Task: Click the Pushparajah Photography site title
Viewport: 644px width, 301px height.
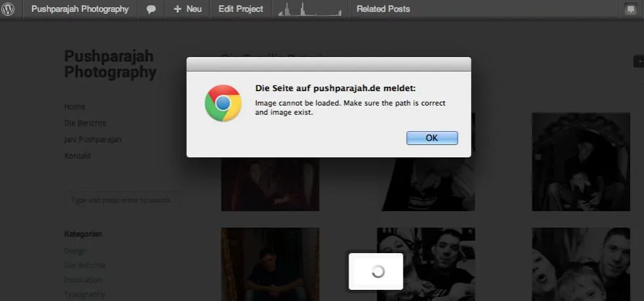Action: pyautogui.click(x=111, y=64)
